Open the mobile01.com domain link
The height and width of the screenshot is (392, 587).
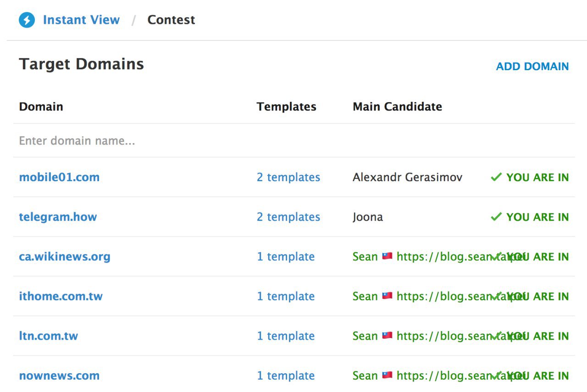click(59, 177)
